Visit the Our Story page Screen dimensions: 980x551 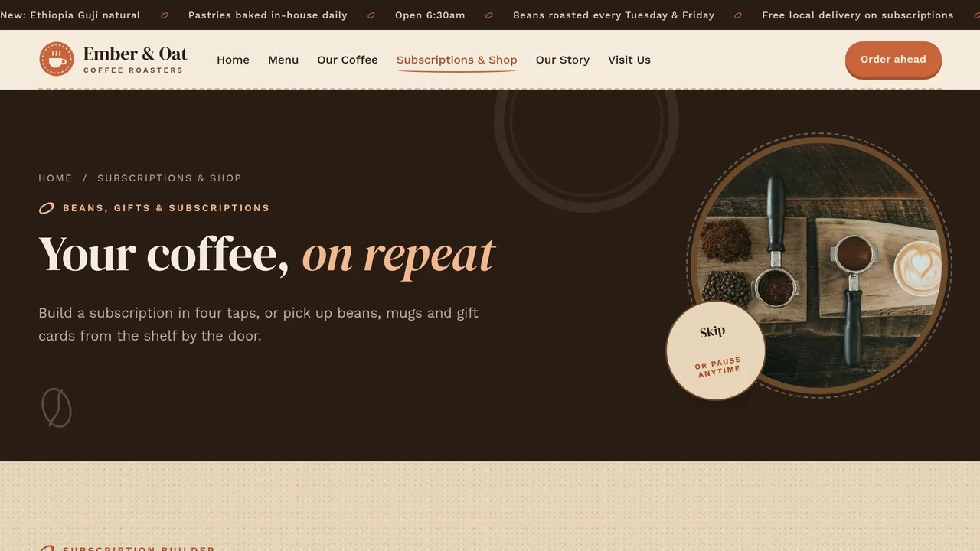[x=563, y=60]
